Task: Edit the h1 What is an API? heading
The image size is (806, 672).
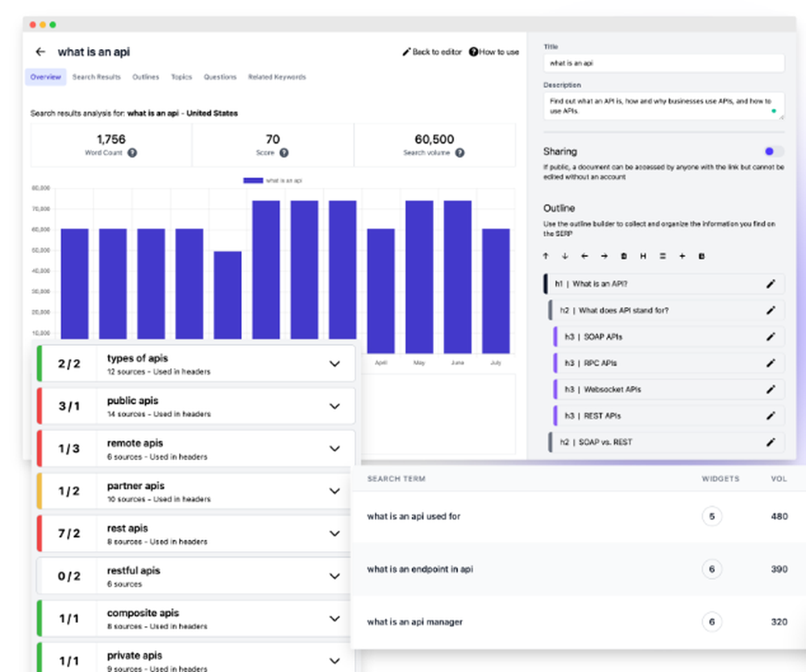Action: click(x=771, y=284)
